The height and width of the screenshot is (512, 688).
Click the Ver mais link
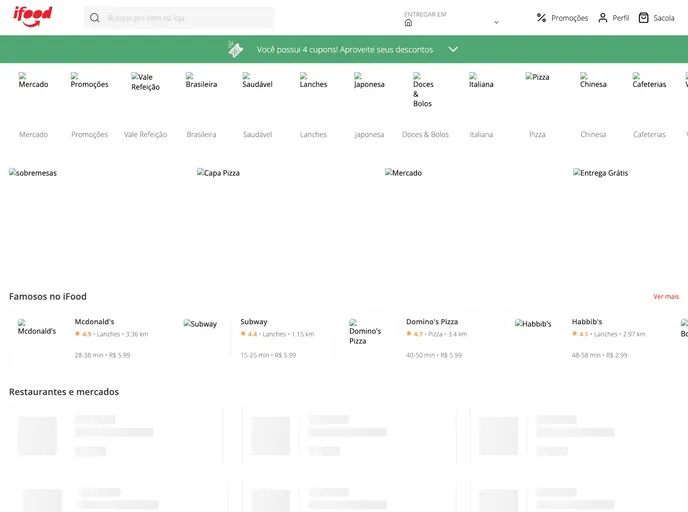click(x=666, y=297)
